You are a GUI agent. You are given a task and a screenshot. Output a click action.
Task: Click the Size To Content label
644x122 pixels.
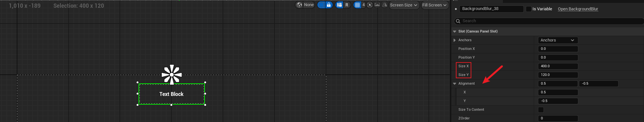tap(471, 110)
